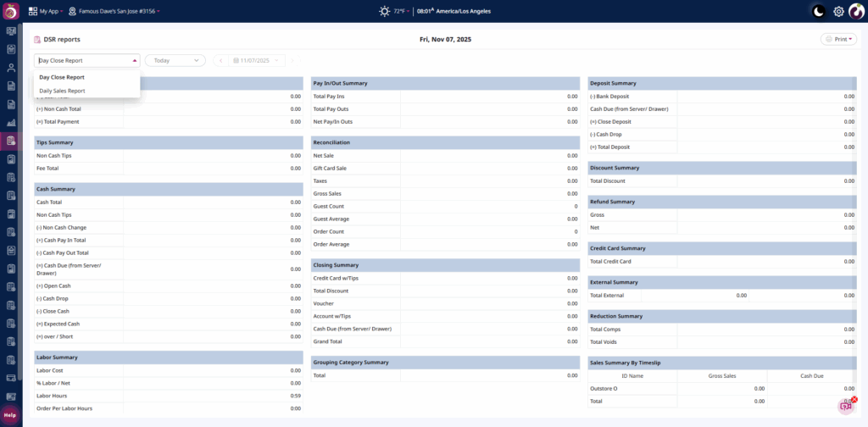Viewport: 868px width, 427px height.
Task: Click the highlighted DSR reports sidebar icon
Action: pyautogui.click(x=11, y=141)
